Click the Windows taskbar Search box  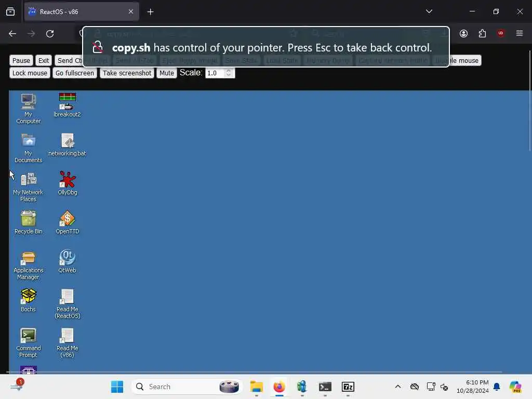[x=187, y=387]
